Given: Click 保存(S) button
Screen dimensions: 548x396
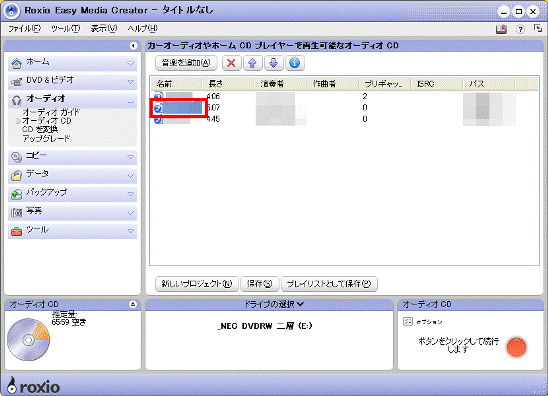Looking at the screenshot, I should pos(260,284).
